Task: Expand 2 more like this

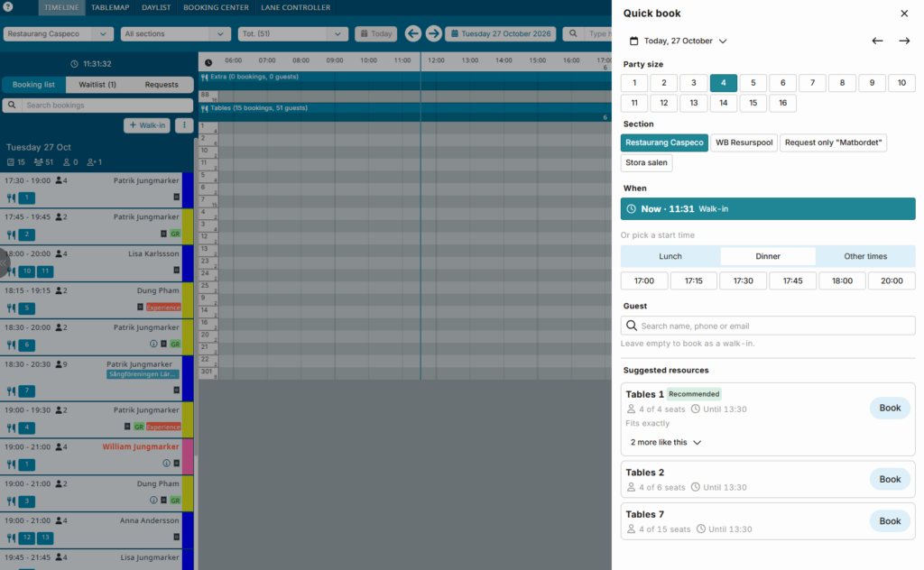Action: tap(665, 442)
